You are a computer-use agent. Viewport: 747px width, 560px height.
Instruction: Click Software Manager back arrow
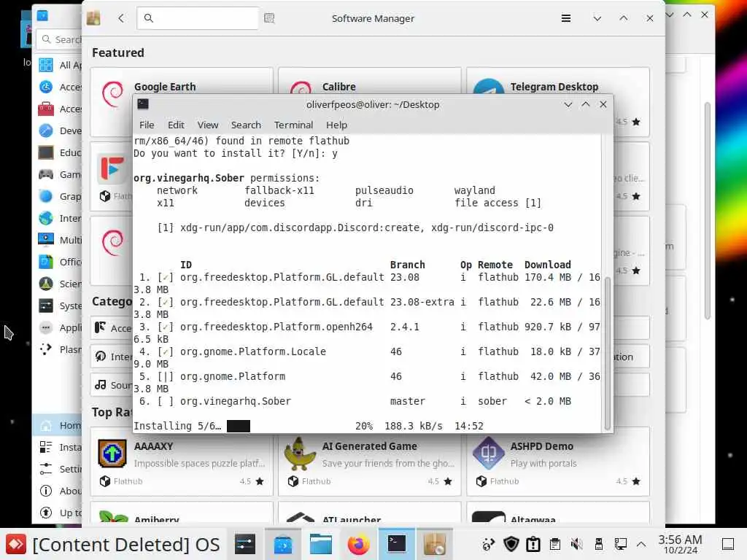point(121,18)
